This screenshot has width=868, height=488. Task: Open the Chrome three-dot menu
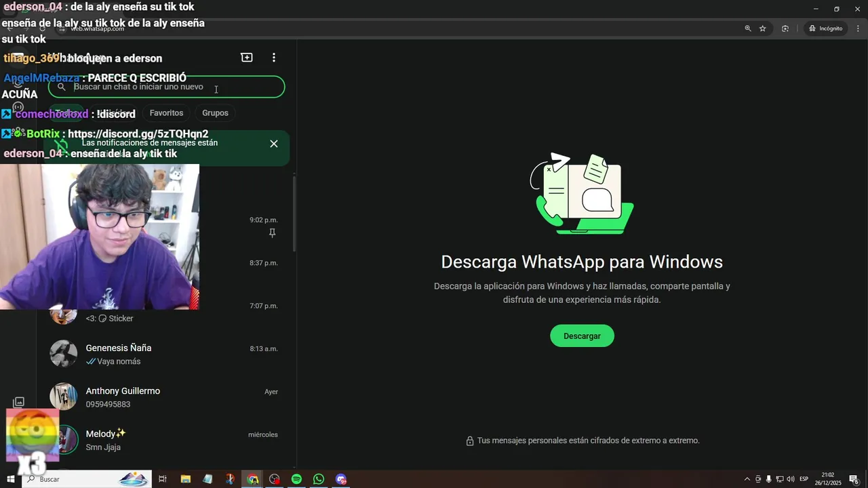(x=859, y=28)
